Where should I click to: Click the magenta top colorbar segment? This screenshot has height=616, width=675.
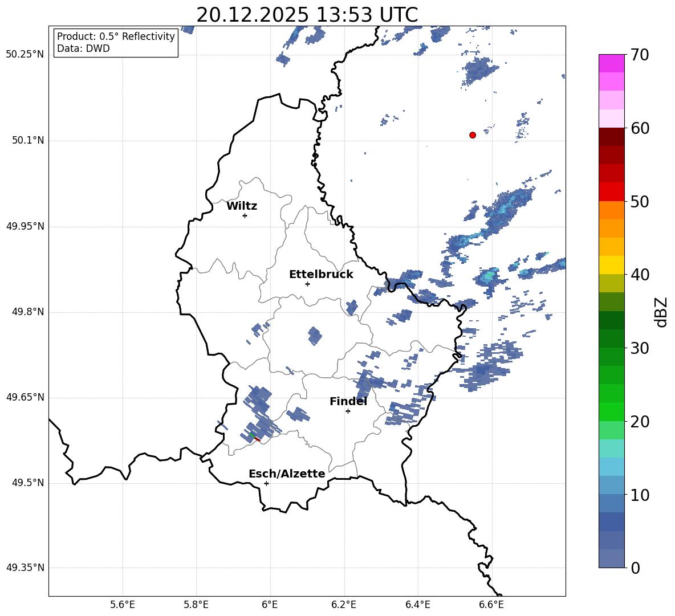611,63
